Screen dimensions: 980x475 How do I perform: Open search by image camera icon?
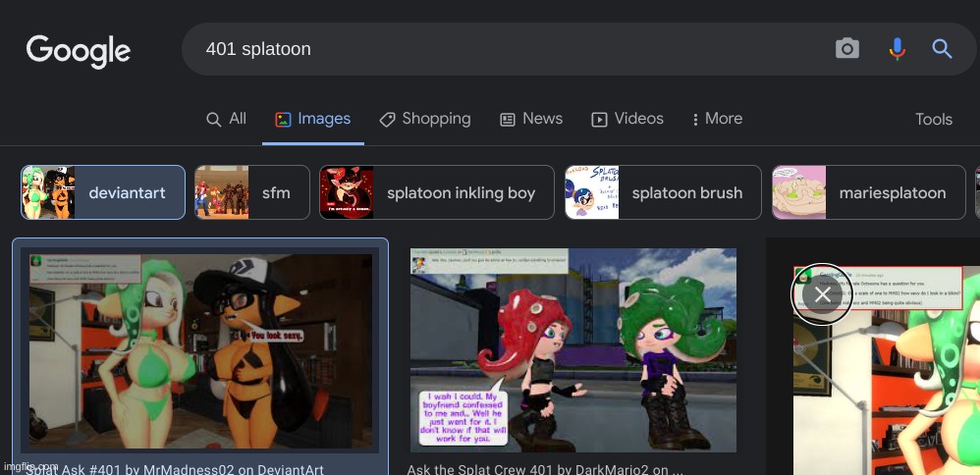(x=846, y=49)
